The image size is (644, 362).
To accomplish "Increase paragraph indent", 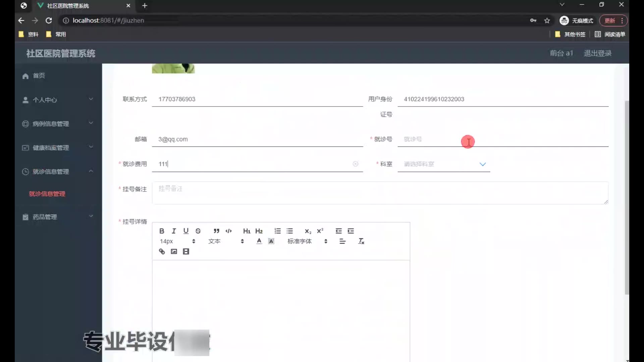I will pos(351,231).
